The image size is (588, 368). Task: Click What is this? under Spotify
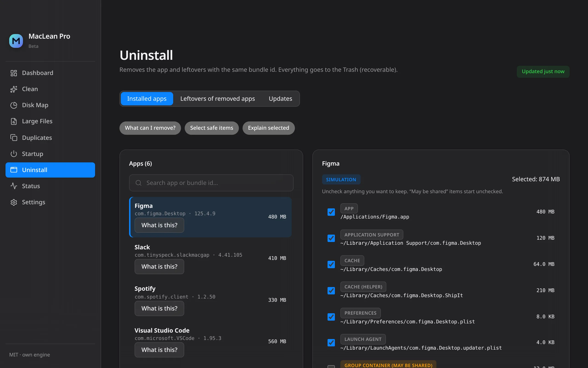click(x=159, y=308)
